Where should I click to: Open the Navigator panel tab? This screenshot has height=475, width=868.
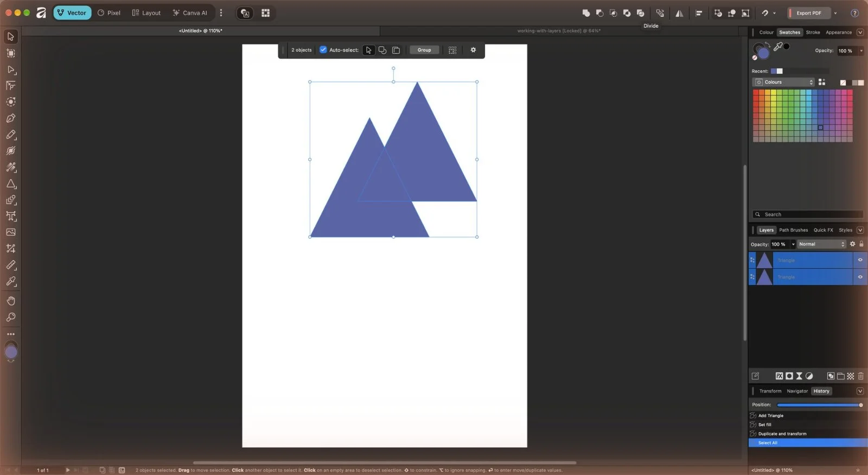tap(797, 391)
